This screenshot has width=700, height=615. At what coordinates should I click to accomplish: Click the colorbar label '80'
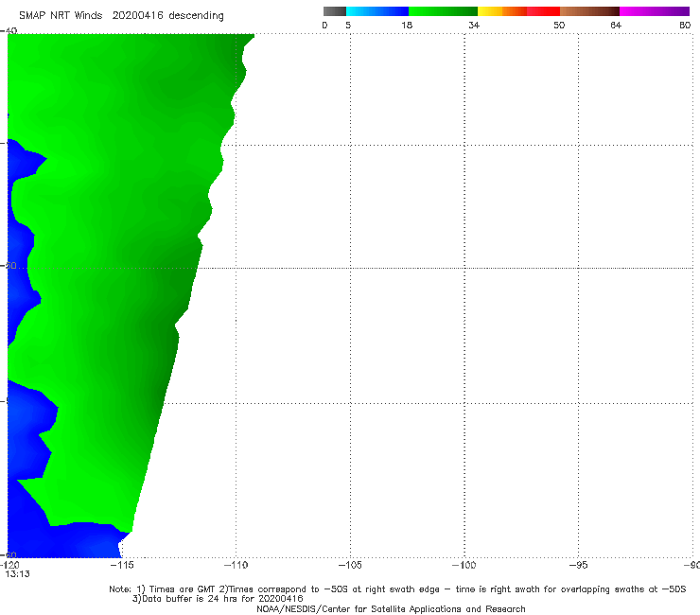click(685, 25)
